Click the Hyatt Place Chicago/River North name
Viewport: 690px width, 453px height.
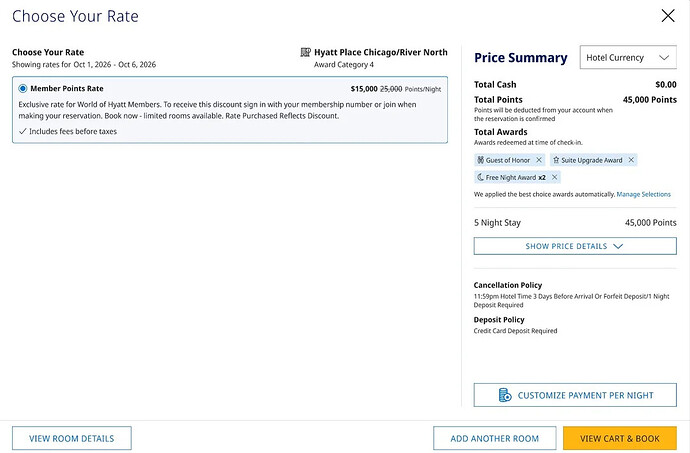pos(381,52)
